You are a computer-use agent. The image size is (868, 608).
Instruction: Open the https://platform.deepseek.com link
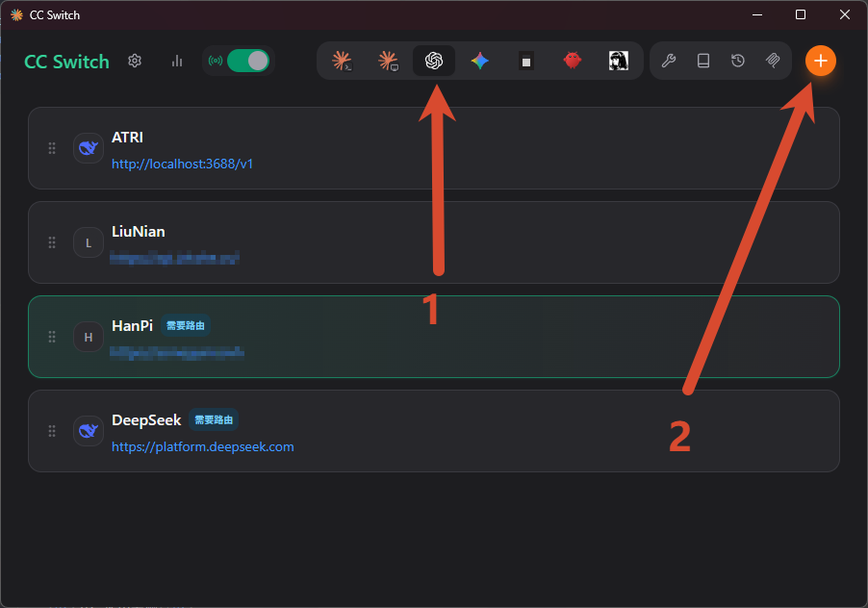[x=203, y=446]
